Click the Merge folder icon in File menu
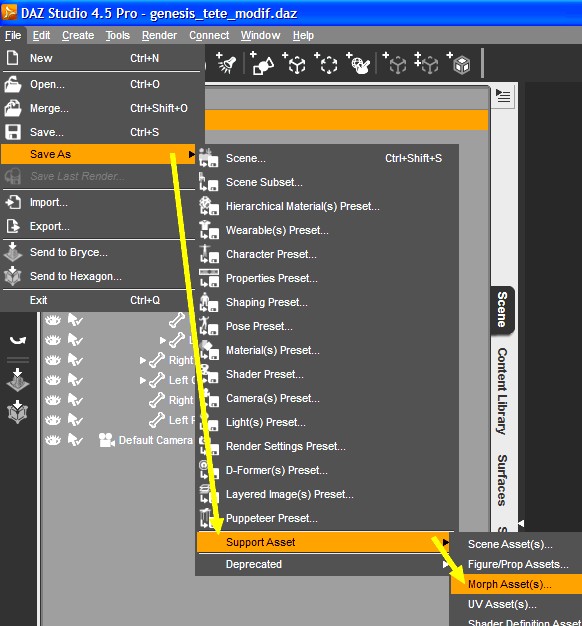Screen dimensions: 582x626 click(x=13, y=108)
